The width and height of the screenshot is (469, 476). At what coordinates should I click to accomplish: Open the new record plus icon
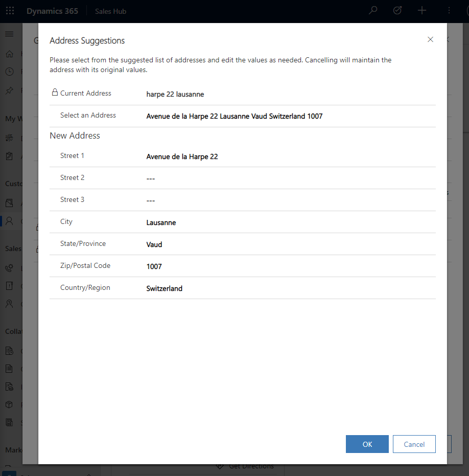coord(422,11)
